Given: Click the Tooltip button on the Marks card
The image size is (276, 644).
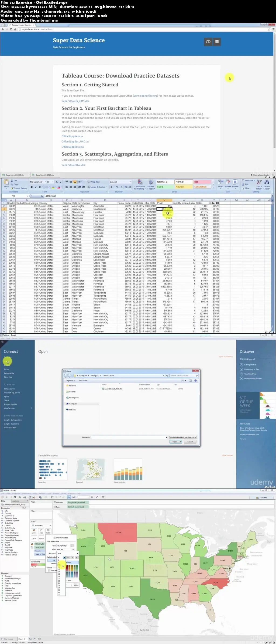Looking at the screenshot, I should 41,538.
